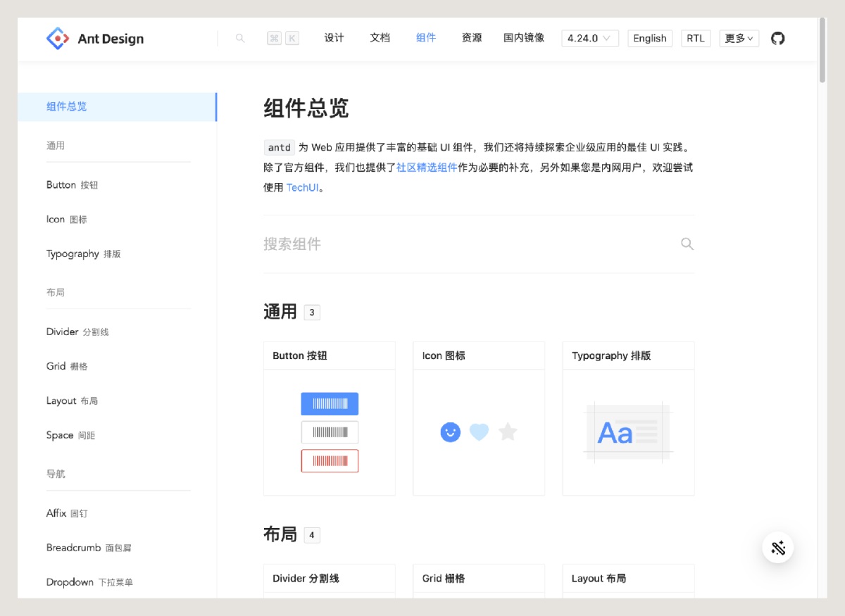Open Affix 固钉 in sidebar

(x=67, y=513)
